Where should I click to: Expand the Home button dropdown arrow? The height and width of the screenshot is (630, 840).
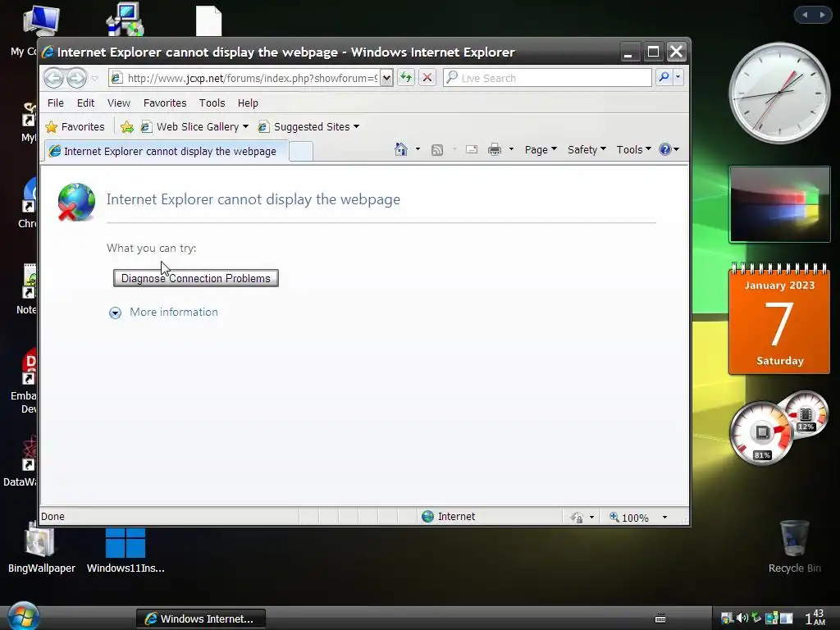point(418,149)
